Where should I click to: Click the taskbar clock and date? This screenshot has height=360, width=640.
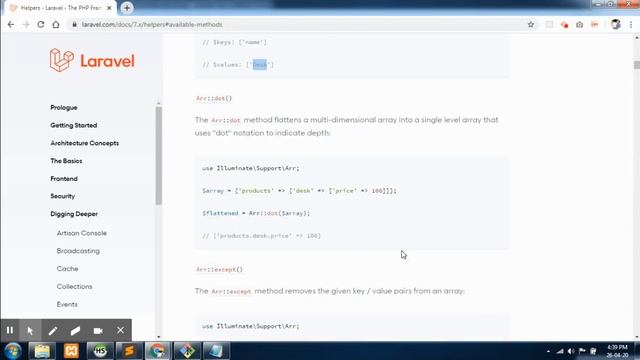coord(617,351)
